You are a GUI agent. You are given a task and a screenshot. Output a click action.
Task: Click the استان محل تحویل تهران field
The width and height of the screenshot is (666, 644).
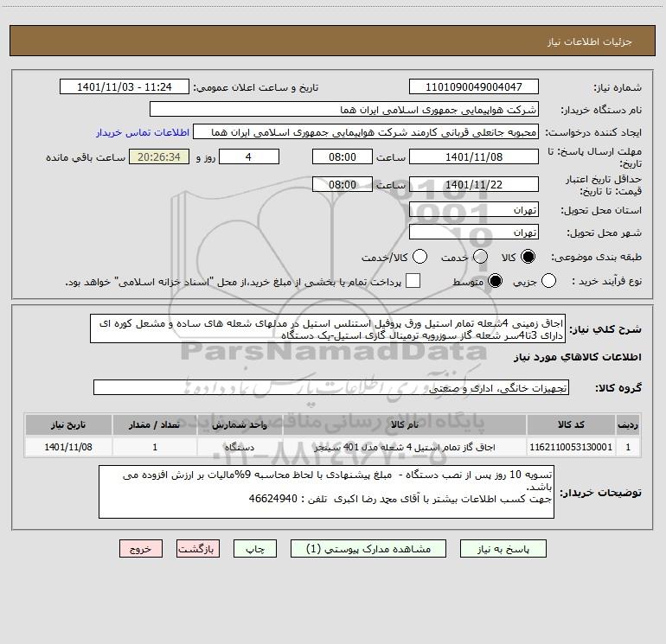pos(474,210)
